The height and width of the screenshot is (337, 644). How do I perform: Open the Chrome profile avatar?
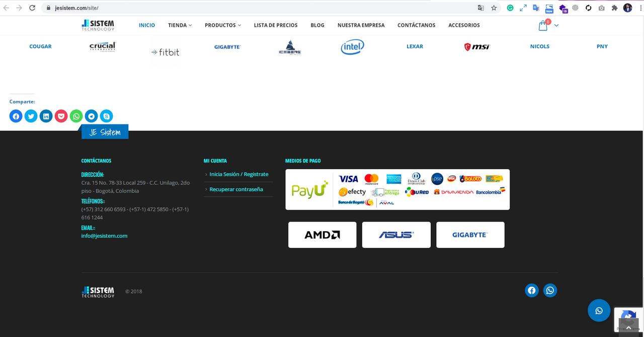click(627, 8)
